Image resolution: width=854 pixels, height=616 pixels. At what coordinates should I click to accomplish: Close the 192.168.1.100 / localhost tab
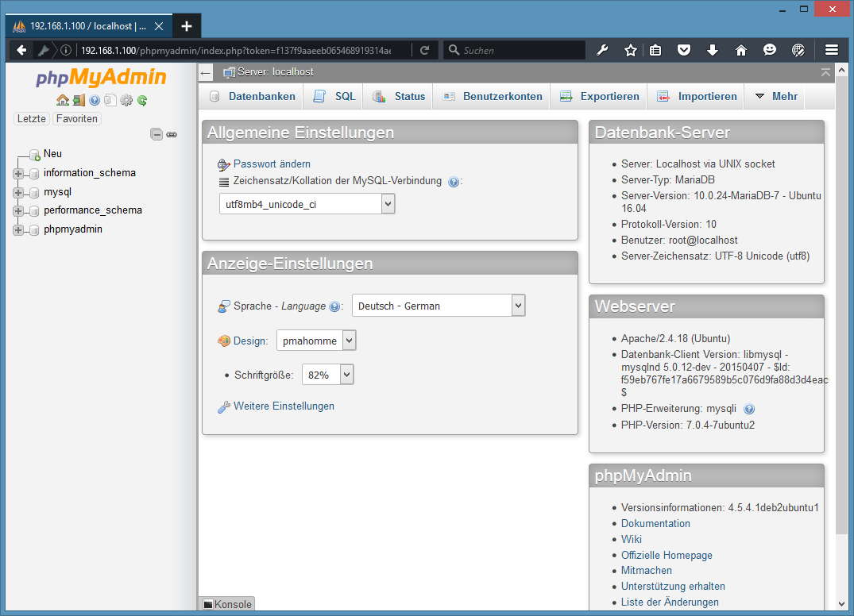point(159,26)
